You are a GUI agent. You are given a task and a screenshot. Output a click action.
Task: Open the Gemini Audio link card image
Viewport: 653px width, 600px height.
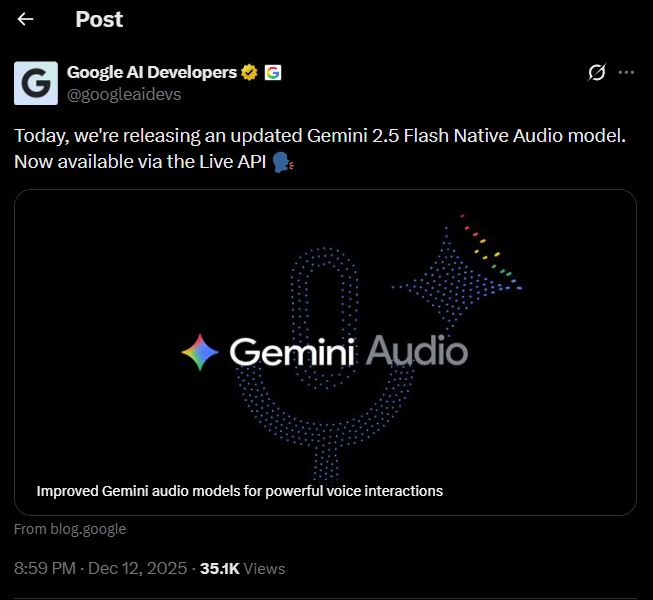click(x=325, y=352)
